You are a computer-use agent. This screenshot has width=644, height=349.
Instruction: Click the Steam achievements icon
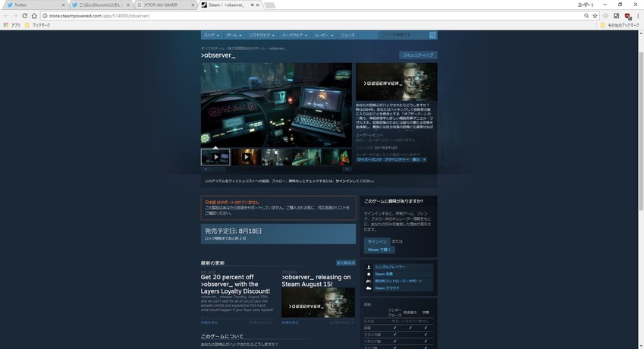point(369,274)
